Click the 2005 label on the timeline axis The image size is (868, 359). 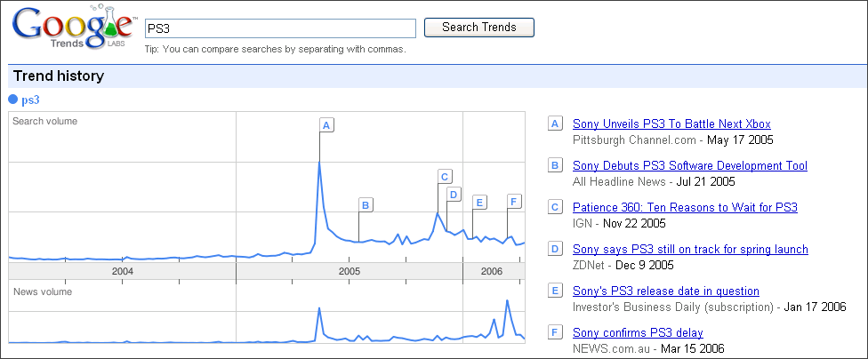click(349, 270)
